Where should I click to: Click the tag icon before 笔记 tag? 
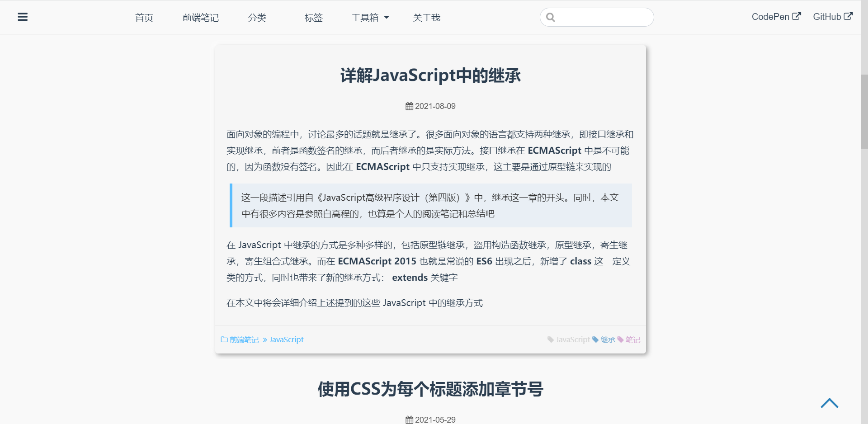click(620, 339)
